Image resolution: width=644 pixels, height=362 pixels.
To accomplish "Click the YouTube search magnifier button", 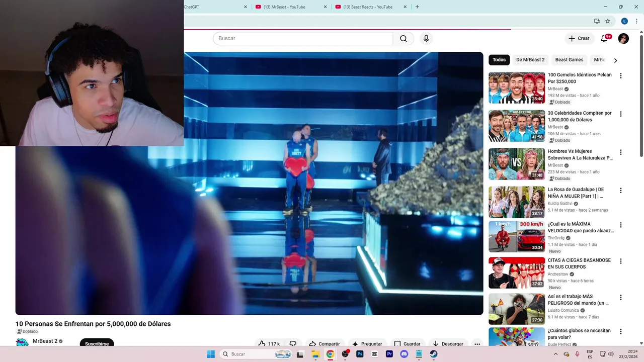I will click(404, 39).
